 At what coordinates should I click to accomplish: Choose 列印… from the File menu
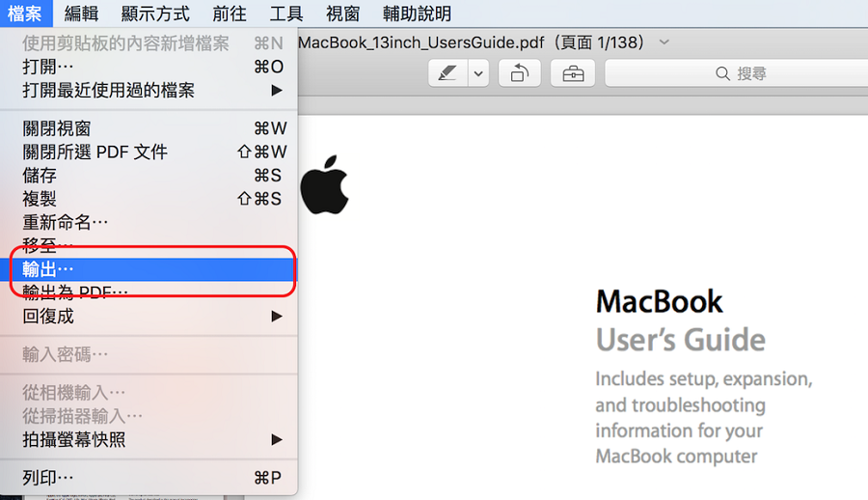(149, 477)
